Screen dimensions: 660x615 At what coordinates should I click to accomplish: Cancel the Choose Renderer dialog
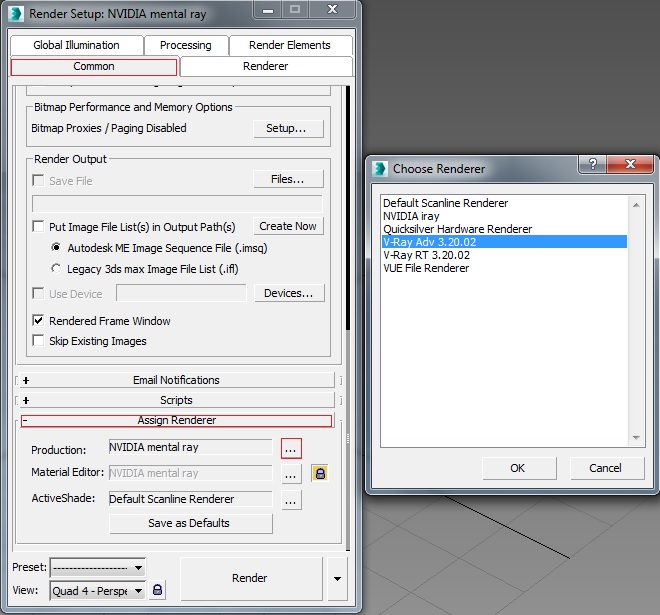607,468
